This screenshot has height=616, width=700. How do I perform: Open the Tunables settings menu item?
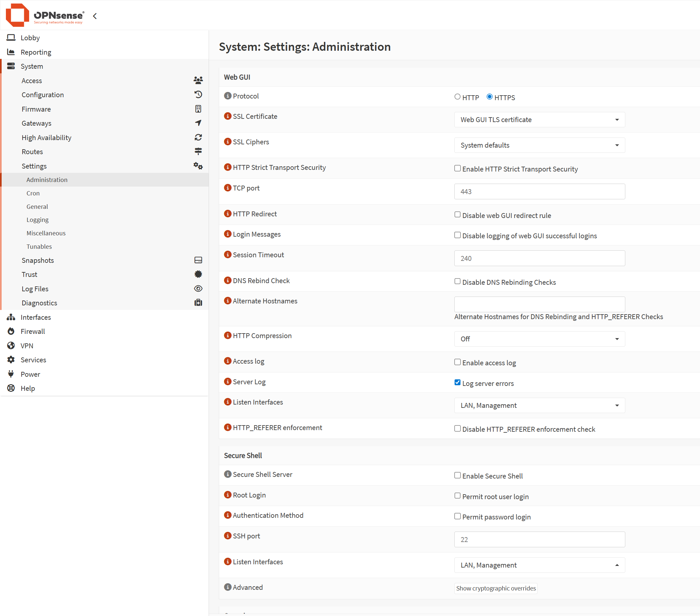(x=39, y=246)
